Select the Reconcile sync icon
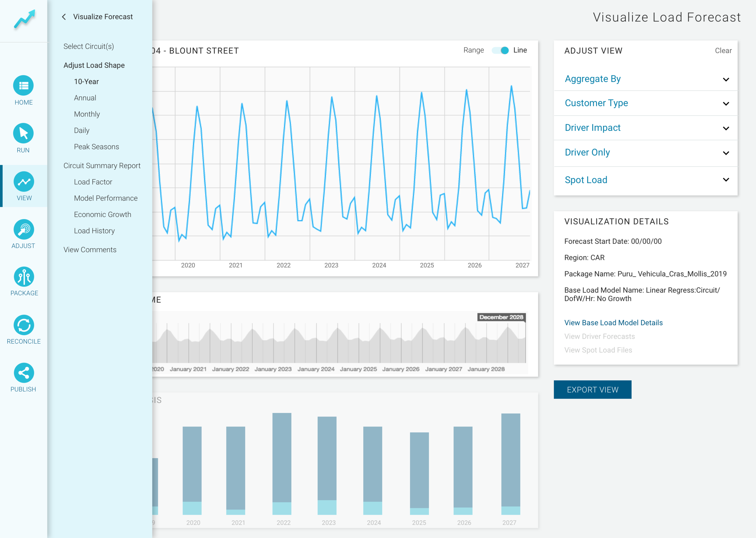 [24, 325]
